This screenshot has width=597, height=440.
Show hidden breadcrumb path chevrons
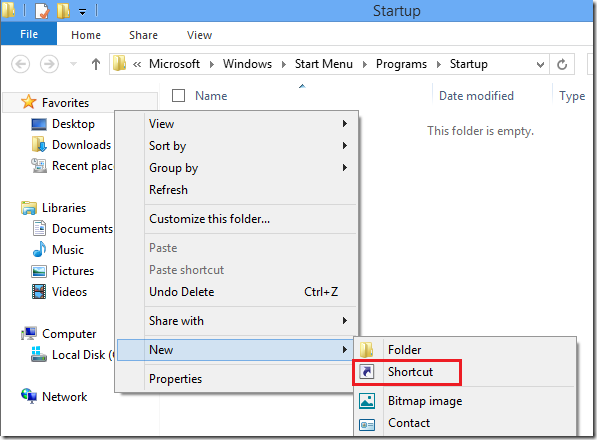coord(137,64)
